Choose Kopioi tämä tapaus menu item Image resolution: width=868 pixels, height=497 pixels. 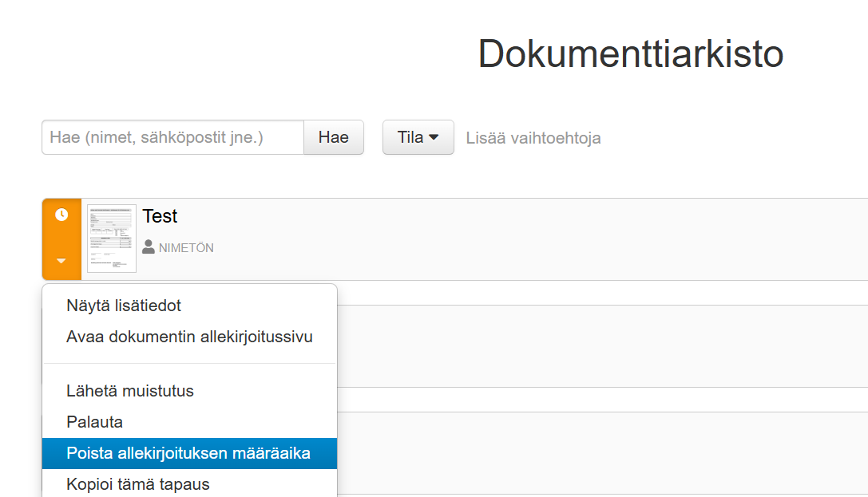point(189,483)
